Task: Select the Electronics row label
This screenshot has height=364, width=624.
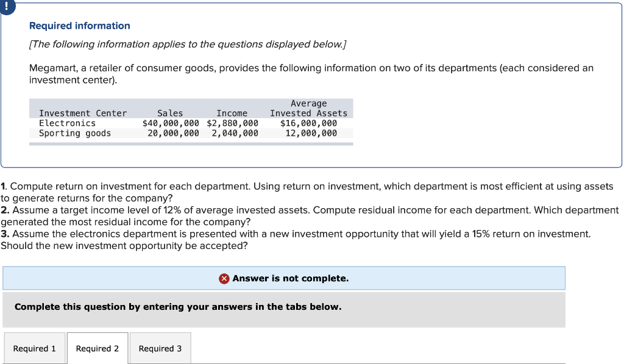Action: [x=67, y=123]
